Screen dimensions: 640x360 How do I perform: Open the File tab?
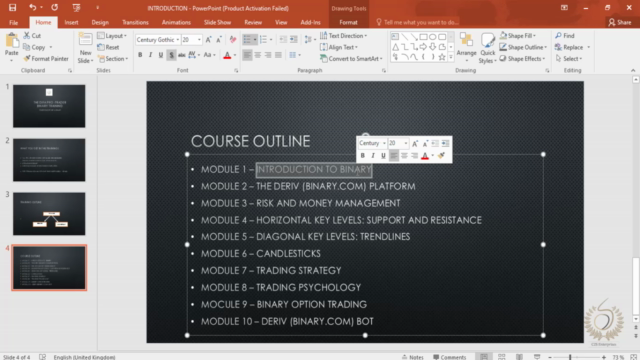[13, 22]
